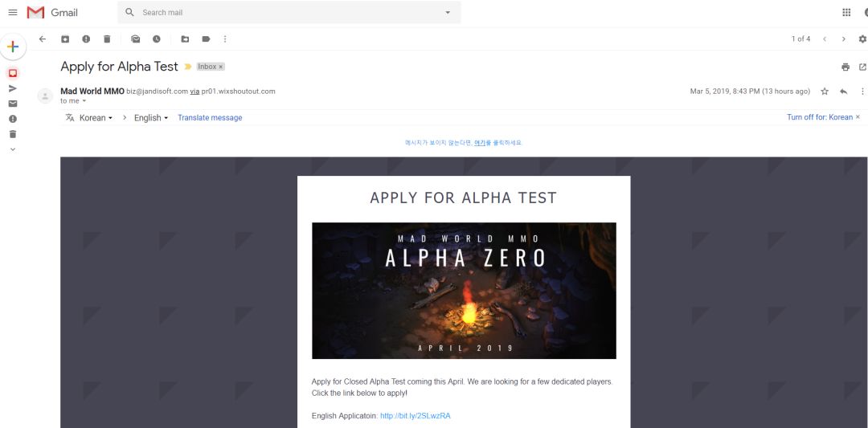Screen dimensions: 868x428
Task: Open the message more options menu
Action: tap(862, 92)
